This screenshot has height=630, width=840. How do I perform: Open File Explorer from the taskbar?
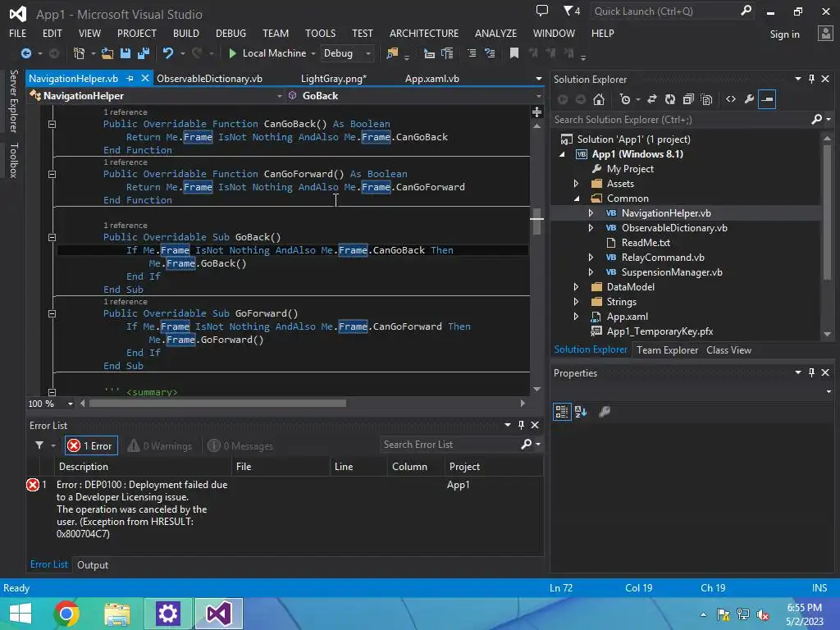point(116,614)
